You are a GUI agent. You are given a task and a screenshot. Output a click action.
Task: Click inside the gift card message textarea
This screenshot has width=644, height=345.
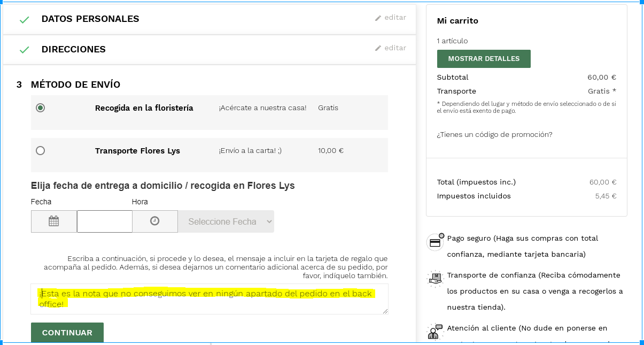[x=210, y=299]
